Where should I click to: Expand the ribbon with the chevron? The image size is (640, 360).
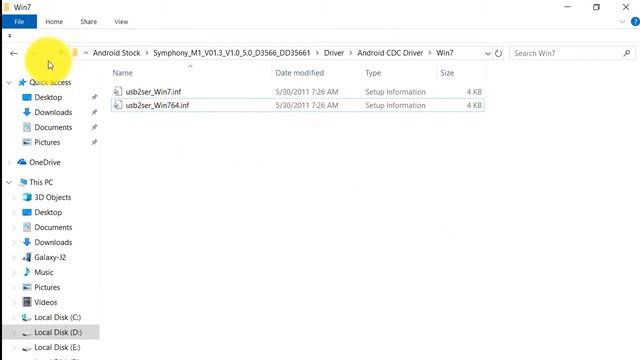(x=622, y=22)
